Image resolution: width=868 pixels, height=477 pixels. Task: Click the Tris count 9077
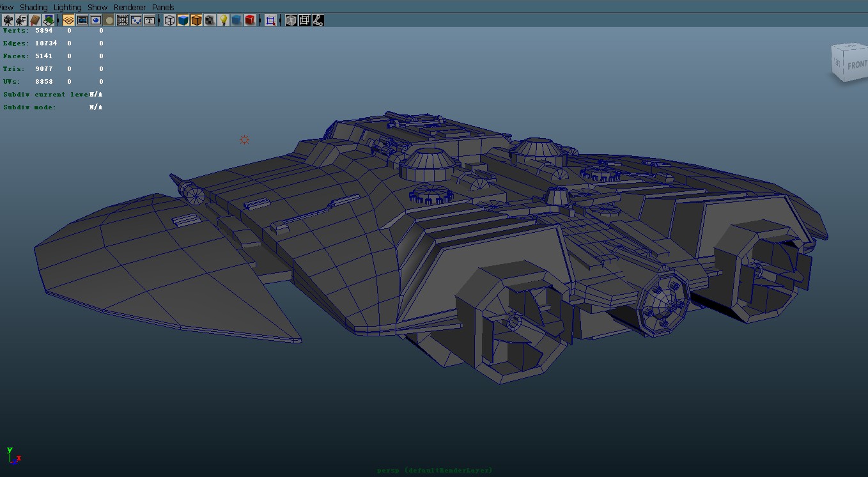[x=44, y=69]
